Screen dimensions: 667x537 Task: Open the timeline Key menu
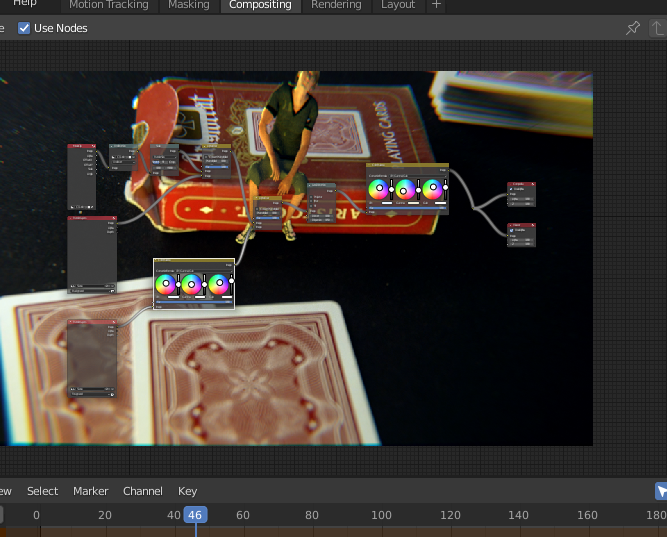click(x=188, y=491)
